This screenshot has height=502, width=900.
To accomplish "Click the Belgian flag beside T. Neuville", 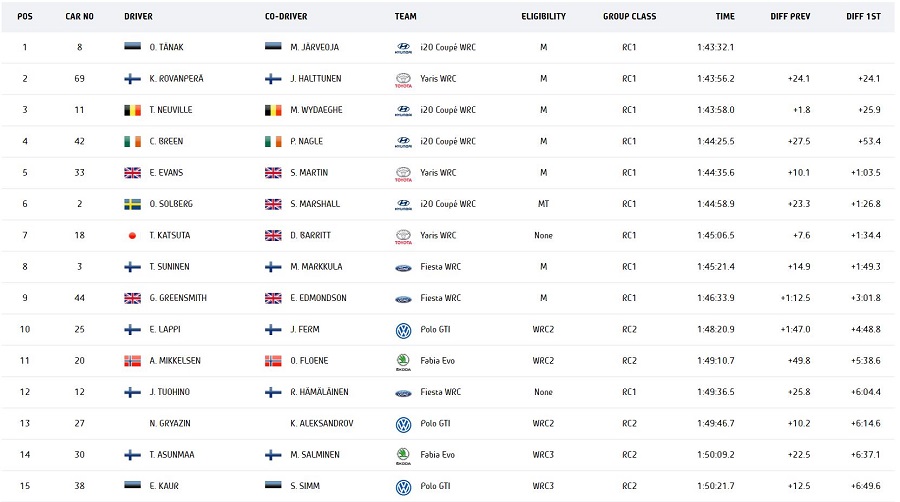I will coord(132,110).
